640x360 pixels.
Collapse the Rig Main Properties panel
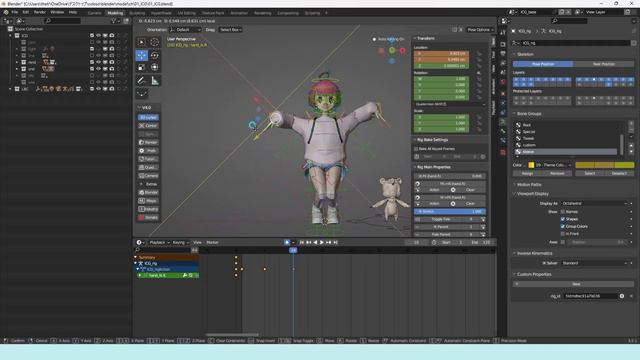[433, 167]
